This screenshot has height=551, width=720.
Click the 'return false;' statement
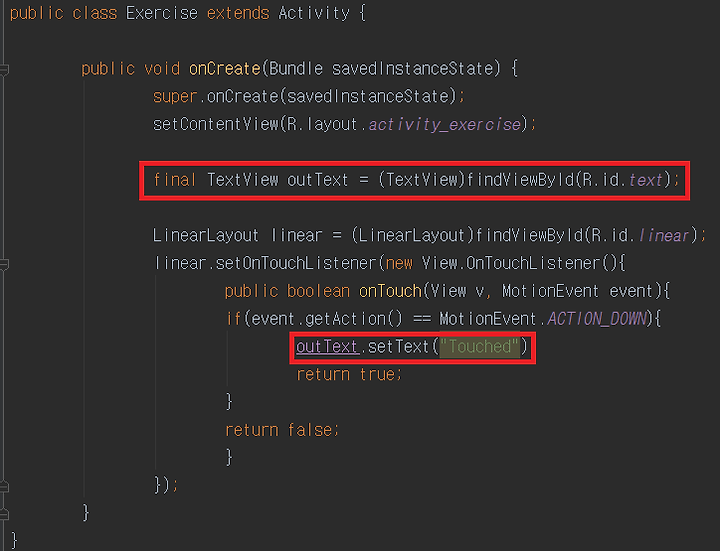coord(282,430)
